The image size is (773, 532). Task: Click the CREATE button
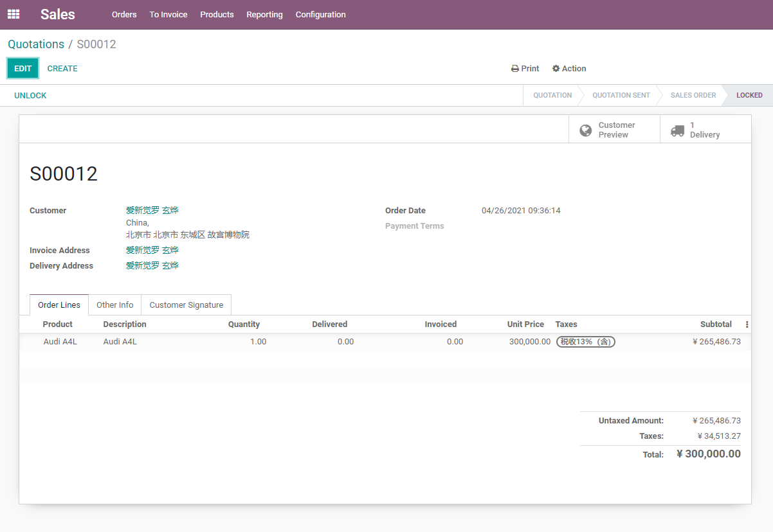point(62,69)
